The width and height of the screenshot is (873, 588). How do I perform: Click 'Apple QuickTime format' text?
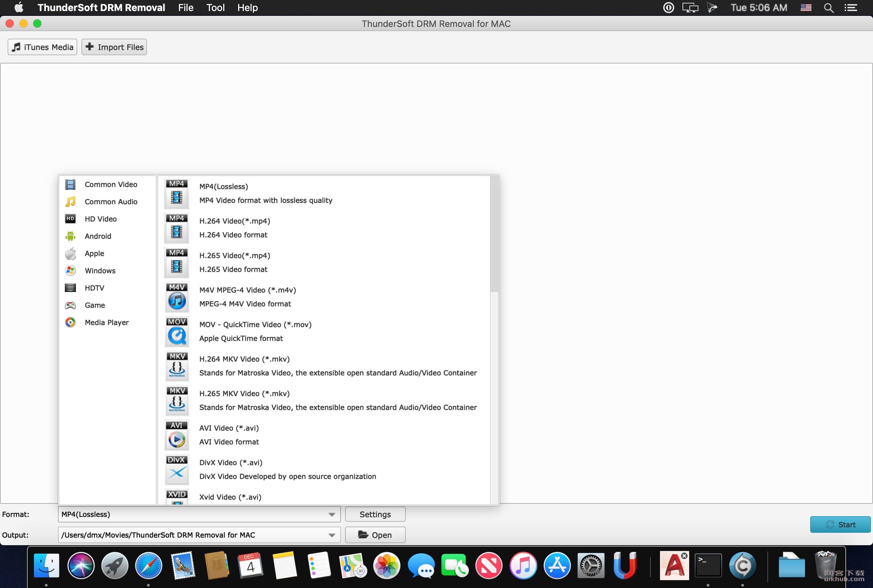[241, 338]
